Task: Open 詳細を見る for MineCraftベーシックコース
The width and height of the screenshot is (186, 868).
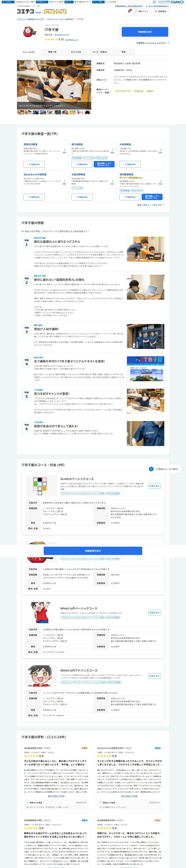Action: [155, 613]
